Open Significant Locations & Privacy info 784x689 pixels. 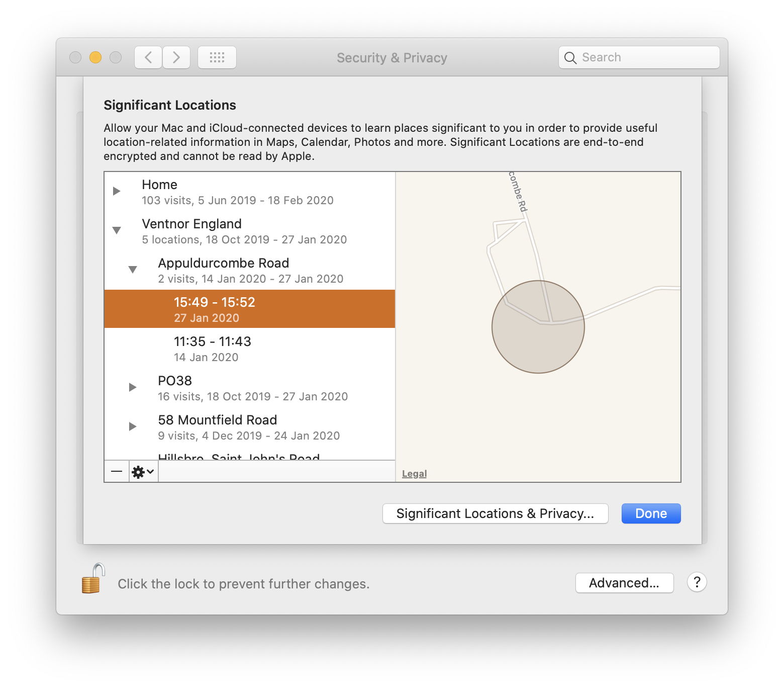[495, 513]
